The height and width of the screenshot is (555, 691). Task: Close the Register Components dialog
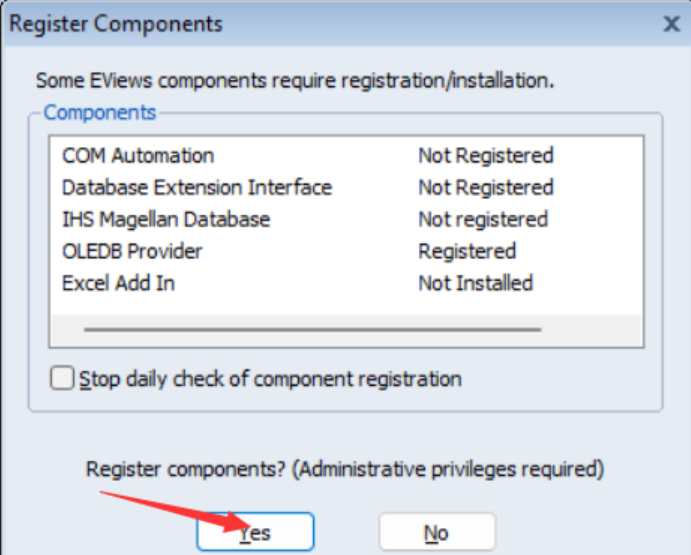[x=671, y=24]
